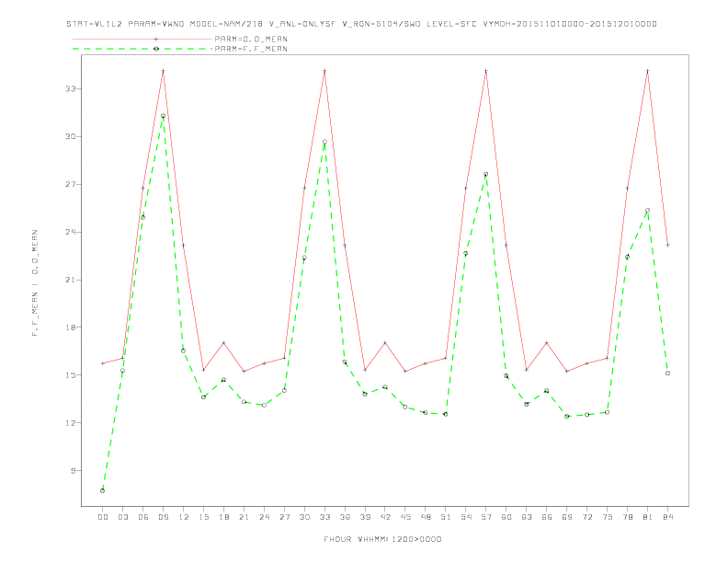Click the x-axis tick label 48
The height and width of the screenshot is (563, 728).
(x=426, y=517)
